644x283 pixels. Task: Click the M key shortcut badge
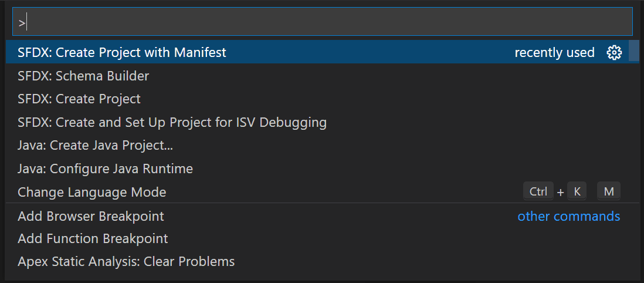(609, 191)
